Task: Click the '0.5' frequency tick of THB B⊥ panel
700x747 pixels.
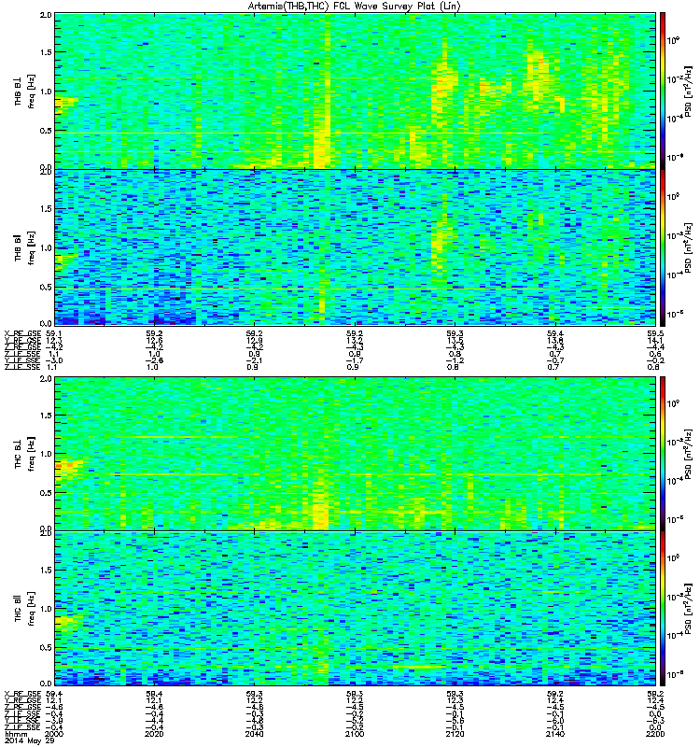Action: (x=46, y=131)
